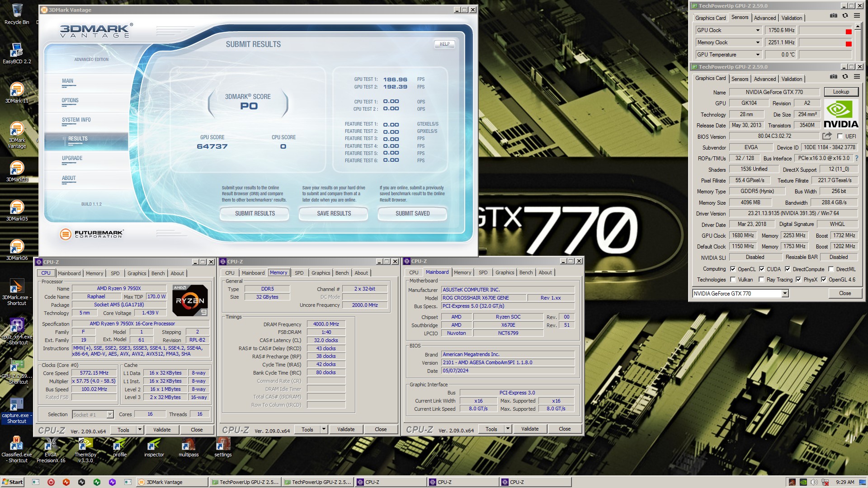Image resolution: width=868 pixels, height=488 pixels.
Task: Open the multipass desktop icon
Action: point(189,447)
